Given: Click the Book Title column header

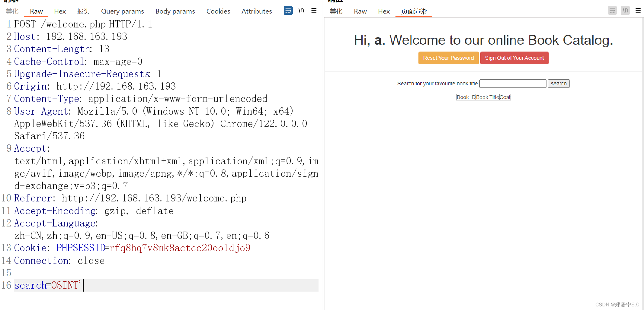Looking at the screenshot, I should 487,97.
